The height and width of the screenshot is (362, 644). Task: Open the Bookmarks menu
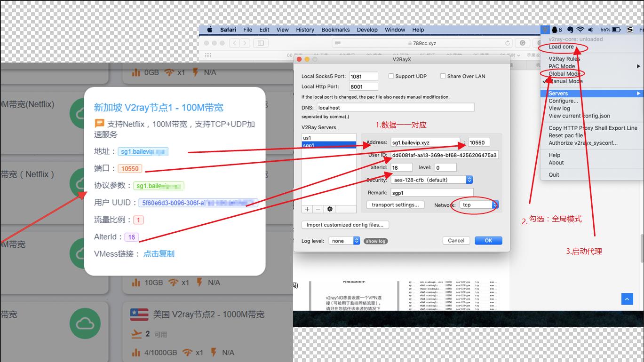[335, 30]
